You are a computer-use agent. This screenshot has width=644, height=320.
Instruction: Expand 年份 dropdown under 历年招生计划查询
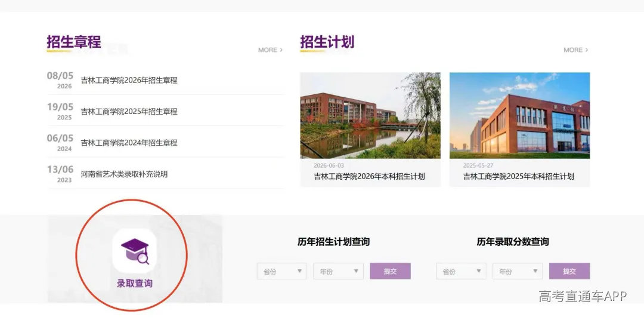click(x=339, y=272)
